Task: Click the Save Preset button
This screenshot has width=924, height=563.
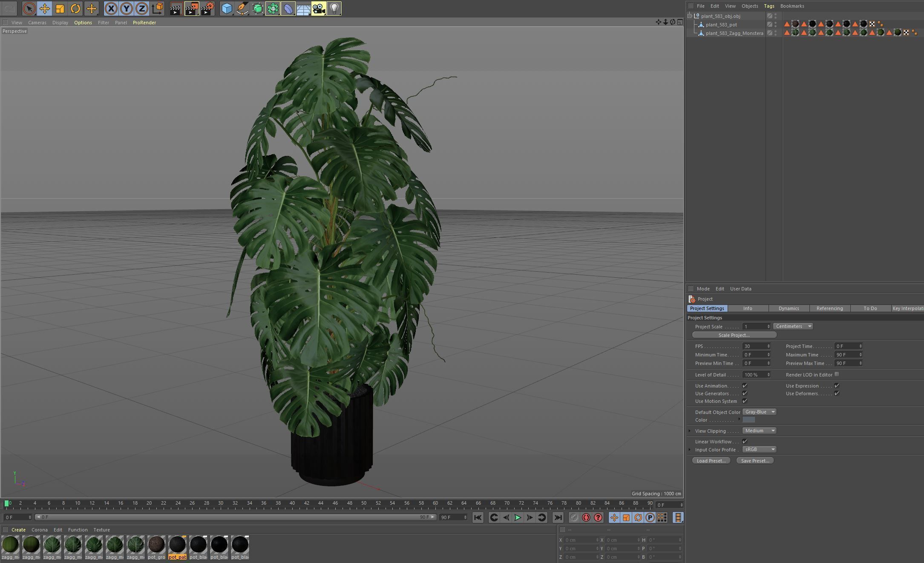Action: click(755, 461)
